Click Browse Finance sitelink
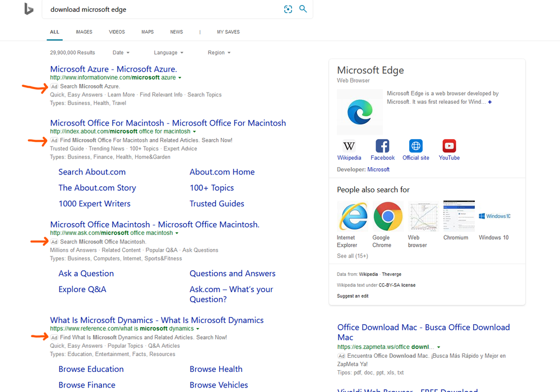The width and height of the screenshot is (560, 392). point(87,385)
